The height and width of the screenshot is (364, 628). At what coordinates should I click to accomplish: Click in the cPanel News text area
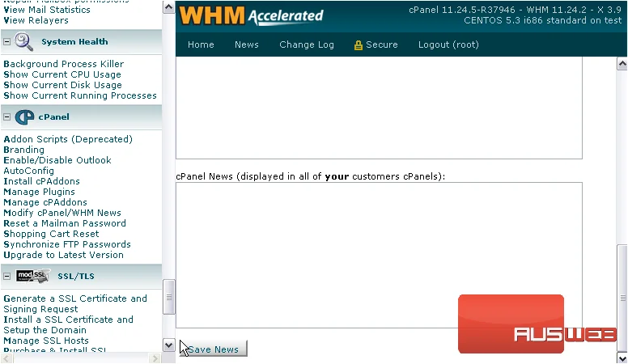coord(379,255)
